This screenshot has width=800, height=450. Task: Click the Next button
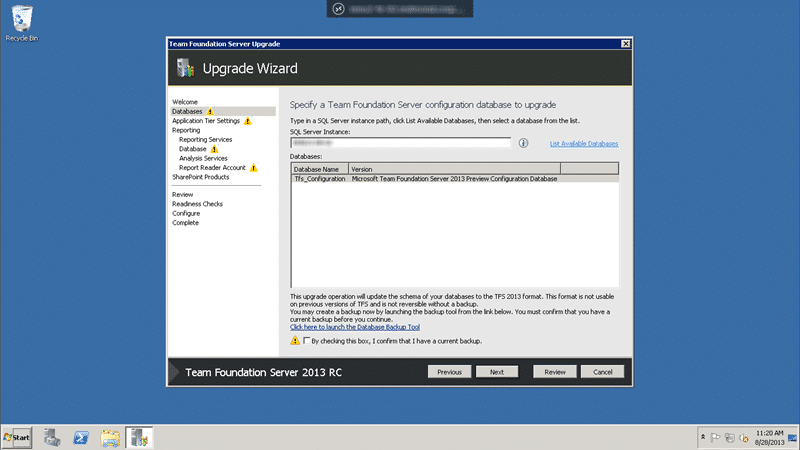(497, 372)
